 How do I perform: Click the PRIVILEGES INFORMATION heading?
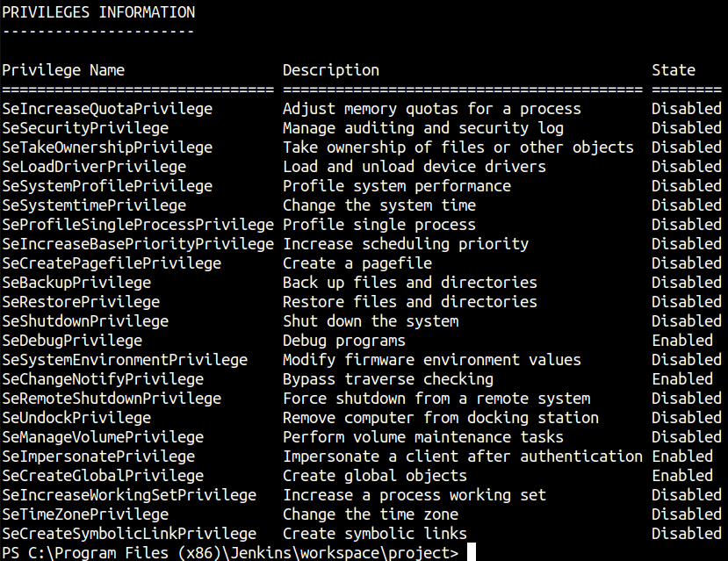(x=98, y=12)
